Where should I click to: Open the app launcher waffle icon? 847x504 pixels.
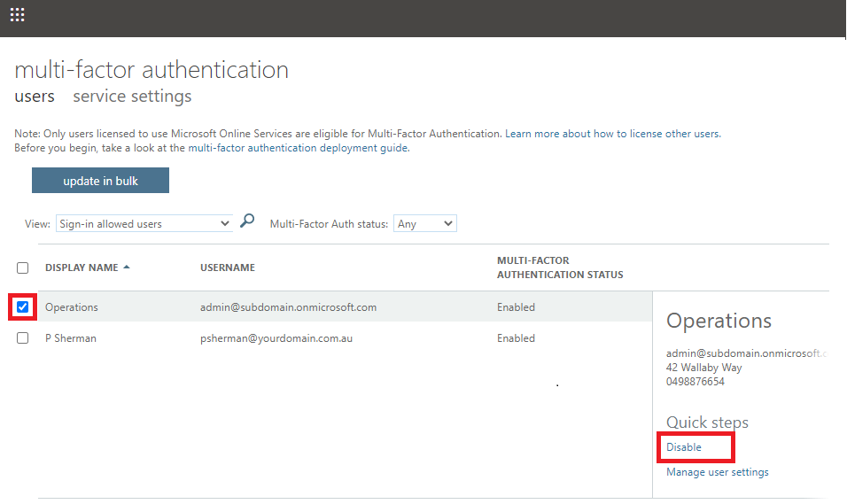click(x=18, y=14)
